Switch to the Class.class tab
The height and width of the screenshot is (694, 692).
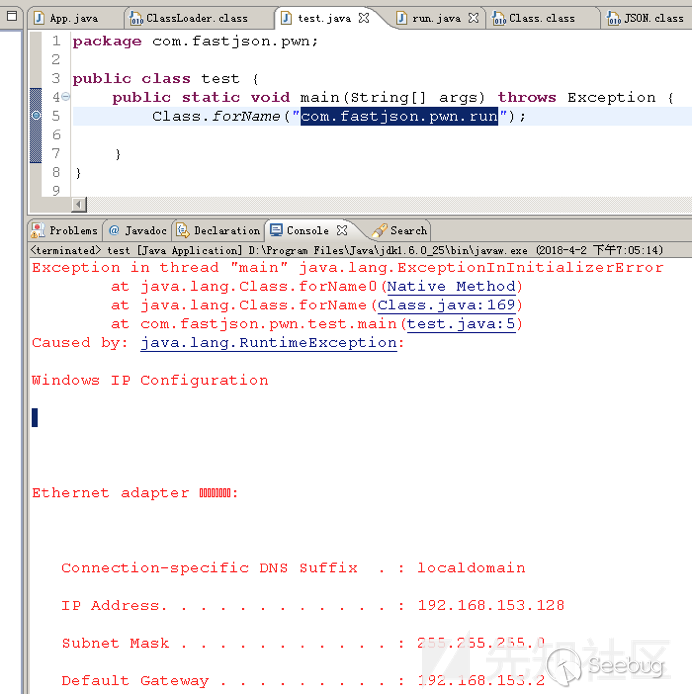[x=542, y=19]
